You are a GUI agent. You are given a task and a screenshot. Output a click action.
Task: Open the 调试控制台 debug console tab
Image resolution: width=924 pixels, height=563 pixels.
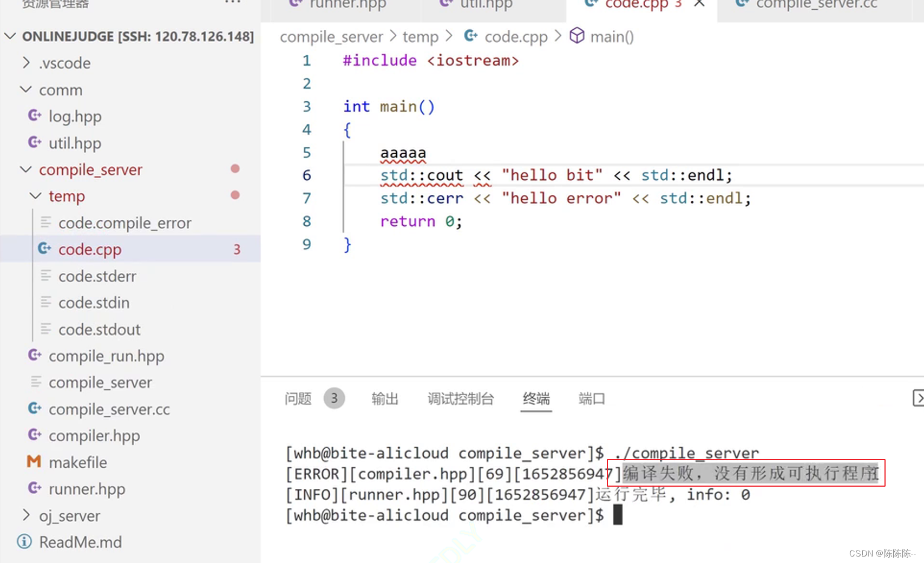(x=461, y=399)
